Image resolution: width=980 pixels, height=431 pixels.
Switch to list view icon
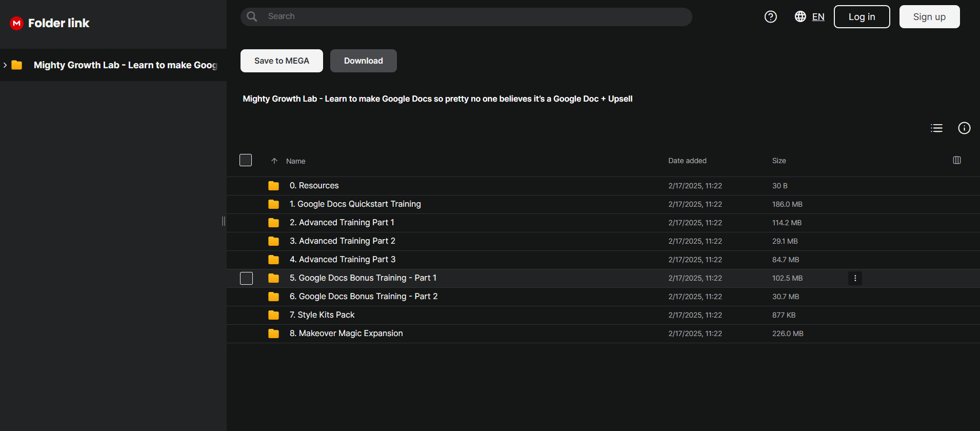coord(936,128)
